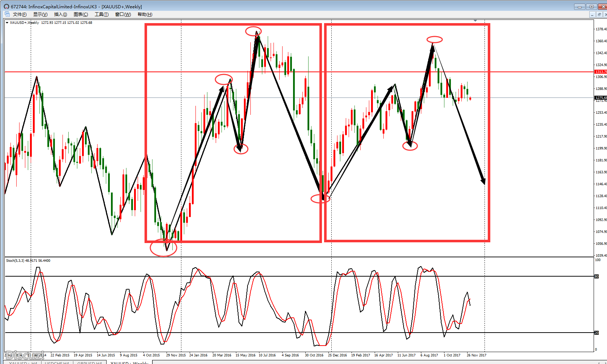Switch to the XAUUSD+,Weekly chart tab
Screen dimensions: 607x364
129,363
